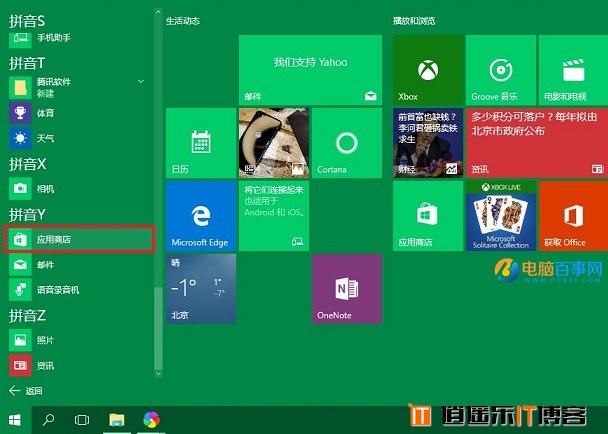Open taskbar search magnifier
The width and height of the screenshot is (608, 434).
[x=48, y=420]
